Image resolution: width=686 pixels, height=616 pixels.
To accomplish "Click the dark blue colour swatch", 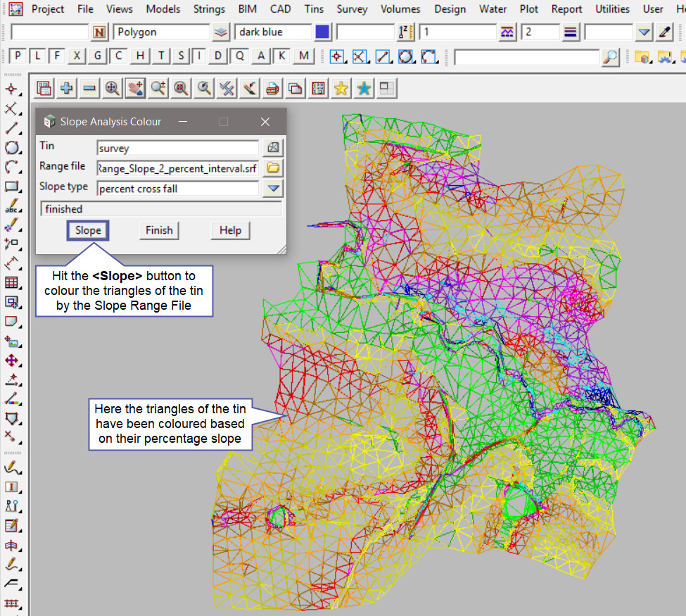I will (x=322, y=32).
